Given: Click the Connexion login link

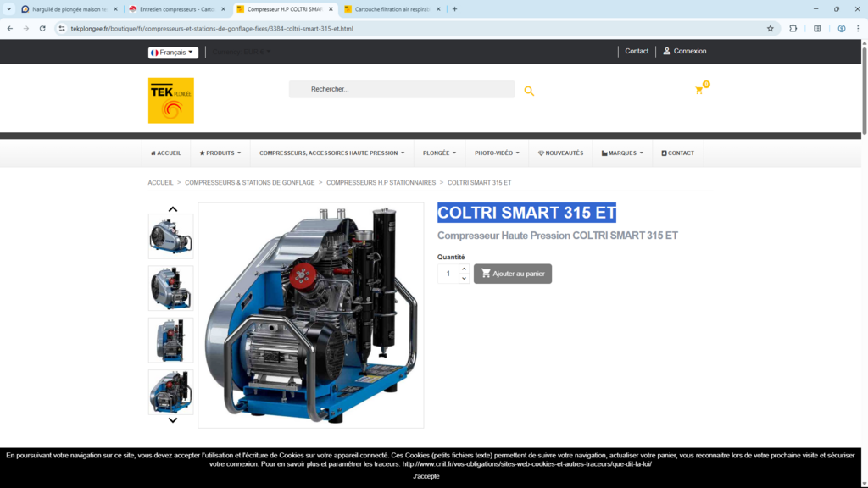Looking at the screenshot, I should tap(685, 51).
